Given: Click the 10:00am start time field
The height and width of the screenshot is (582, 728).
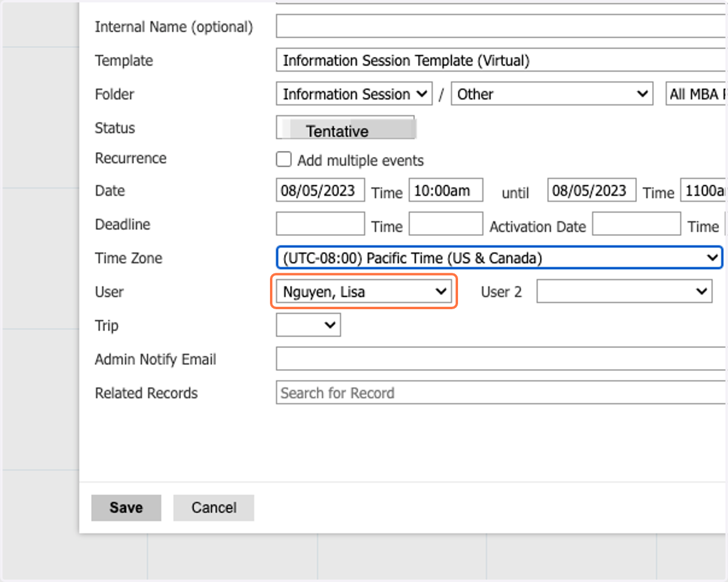Looking at the screenshot, I should [446, 190].
